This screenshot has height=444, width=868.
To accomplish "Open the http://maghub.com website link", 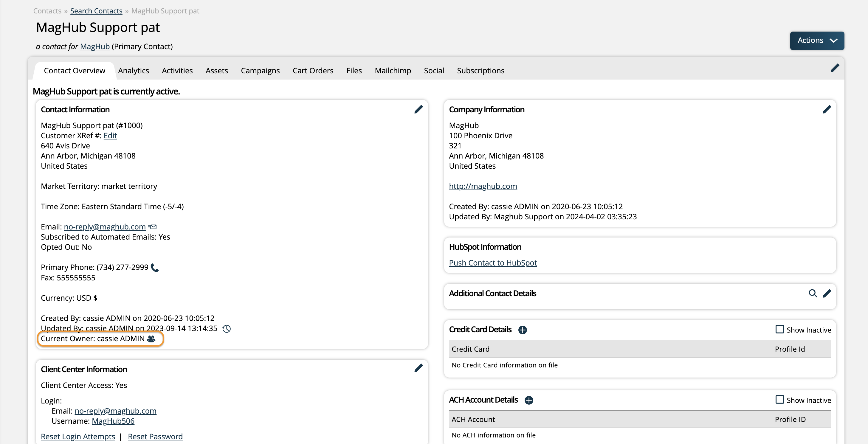I will (x=483, y=186).
